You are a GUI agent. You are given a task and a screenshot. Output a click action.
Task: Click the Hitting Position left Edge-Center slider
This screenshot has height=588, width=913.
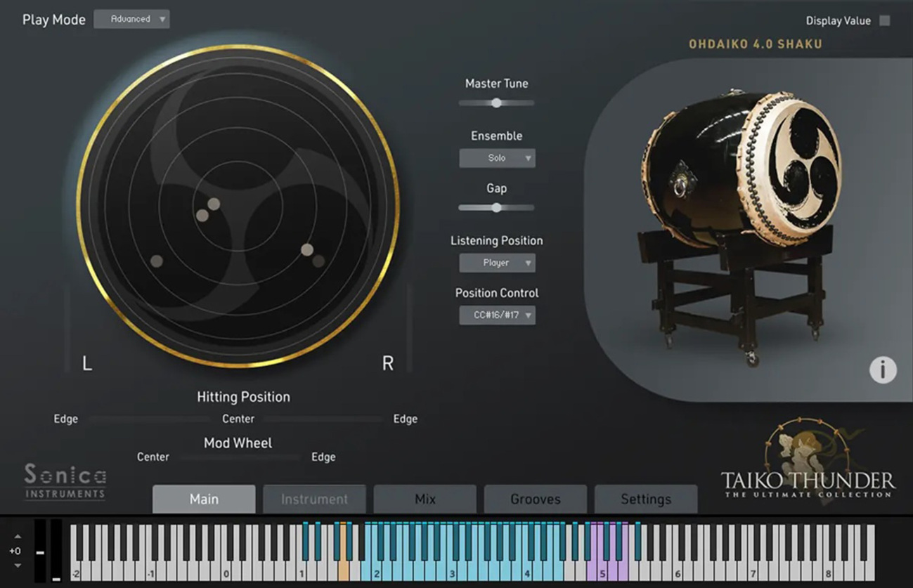point(150,419)
